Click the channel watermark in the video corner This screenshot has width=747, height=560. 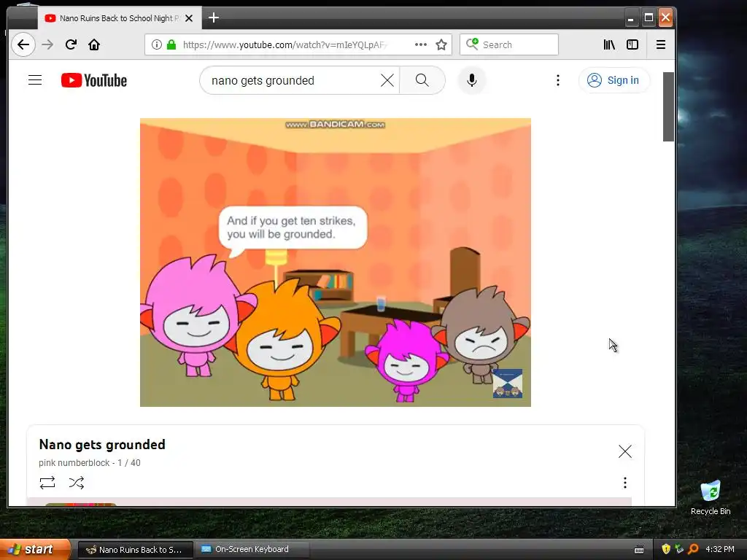508,384
